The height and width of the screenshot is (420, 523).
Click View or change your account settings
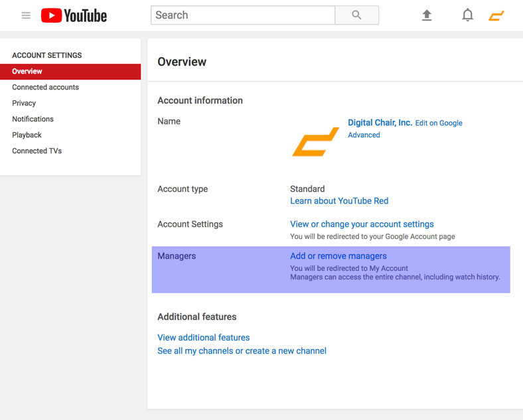tap(362, 224)
